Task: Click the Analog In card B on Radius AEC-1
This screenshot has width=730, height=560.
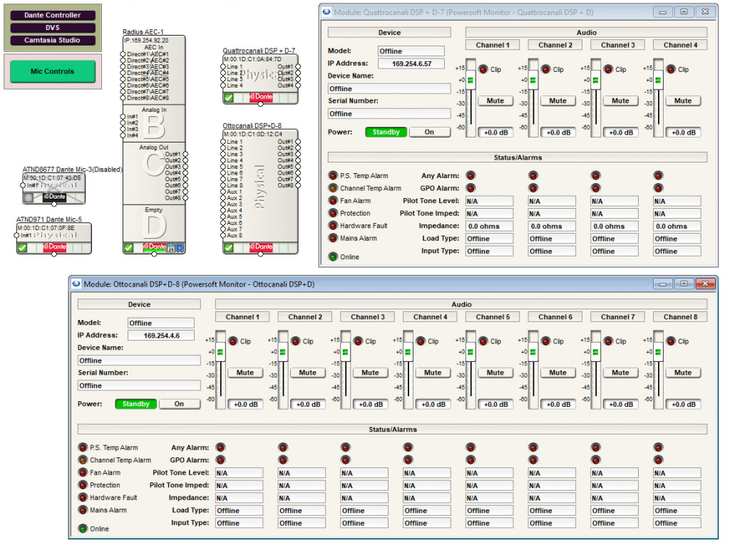Action: click(154, 123)
